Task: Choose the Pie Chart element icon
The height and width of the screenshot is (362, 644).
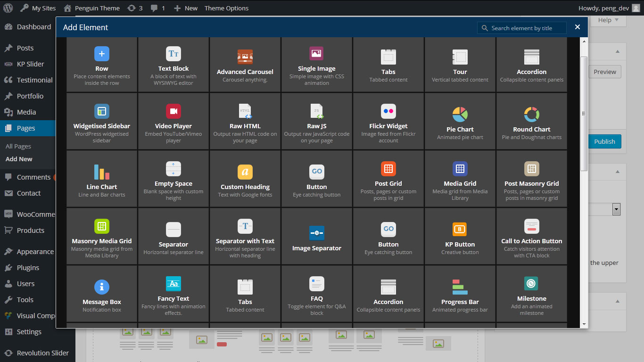Action: click(460, 114)
